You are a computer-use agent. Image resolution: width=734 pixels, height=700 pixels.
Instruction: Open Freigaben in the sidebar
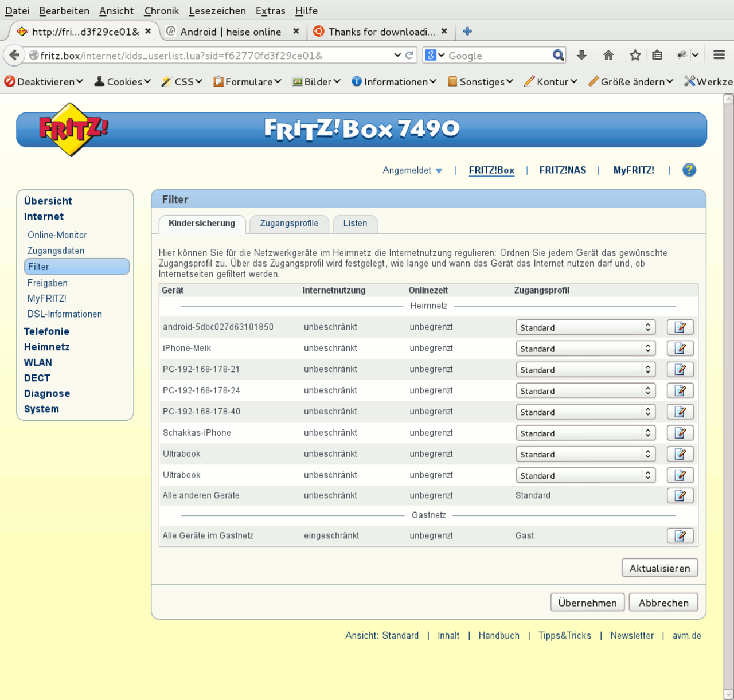48,283
